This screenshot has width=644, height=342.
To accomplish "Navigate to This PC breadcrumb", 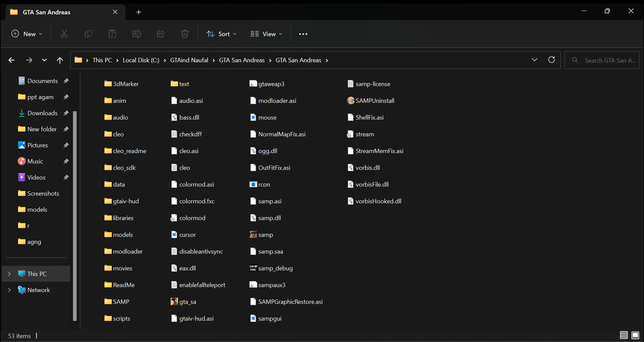I will tap(102, 60).
